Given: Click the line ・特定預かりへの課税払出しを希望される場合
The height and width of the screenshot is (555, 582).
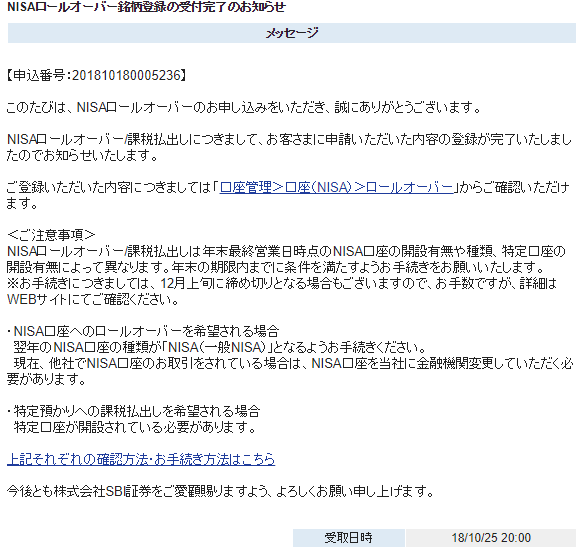Looking at the screenshot, I should point(134,411).
